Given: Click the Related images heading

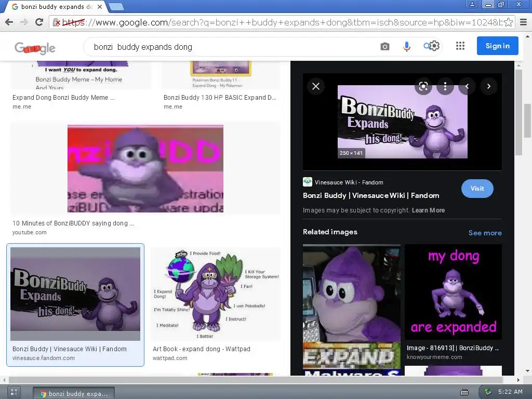Looking at the screenshot, I should 330,232.
